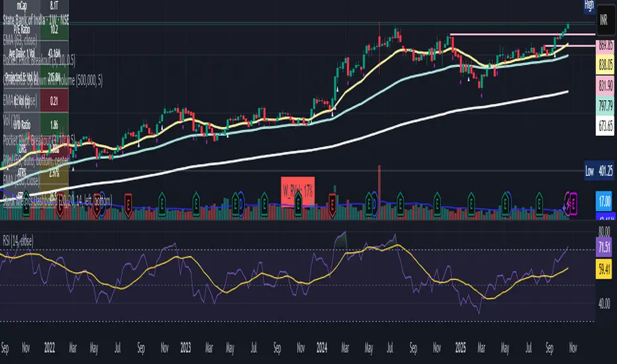Click the green earnings marker near May 2023
The height and width of the screenshot is (364, 617).
tap(235, 204)
